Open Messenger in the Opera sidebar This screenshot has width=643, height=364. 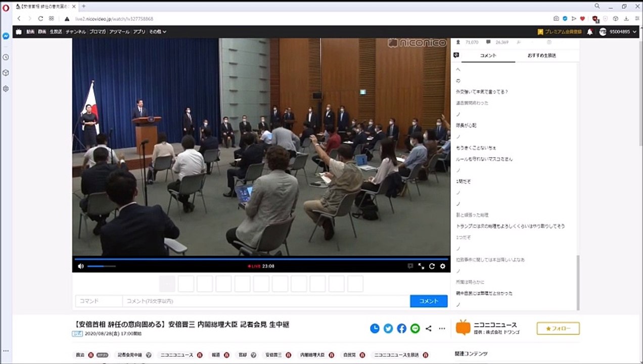point(6,36)
